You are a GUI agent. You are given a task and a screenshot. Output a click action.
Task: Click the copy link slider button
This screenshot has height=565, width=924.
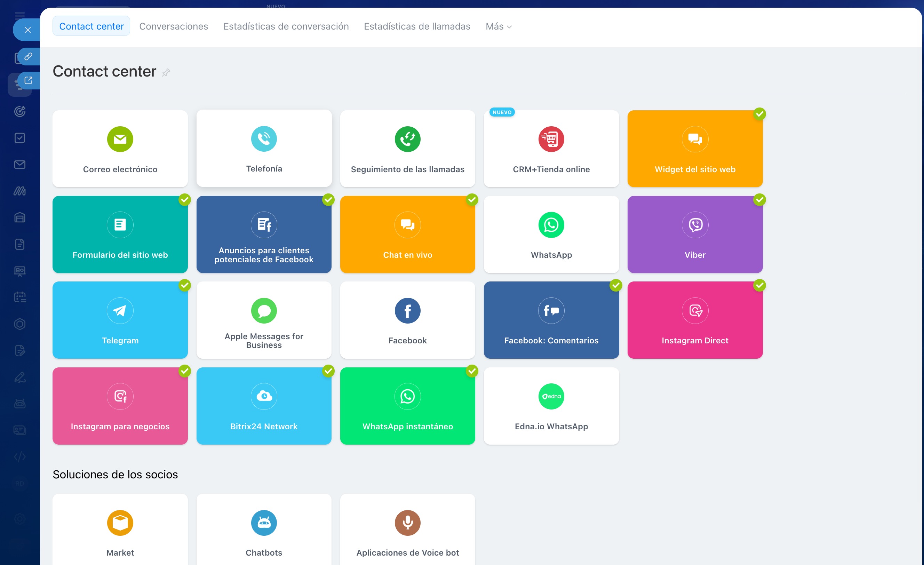[x=29, y=57]
